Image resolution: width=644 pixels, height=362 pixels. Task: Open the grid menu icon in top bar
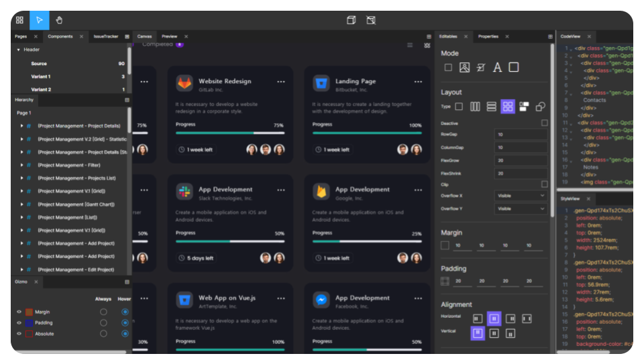click(x=19, y=20)
